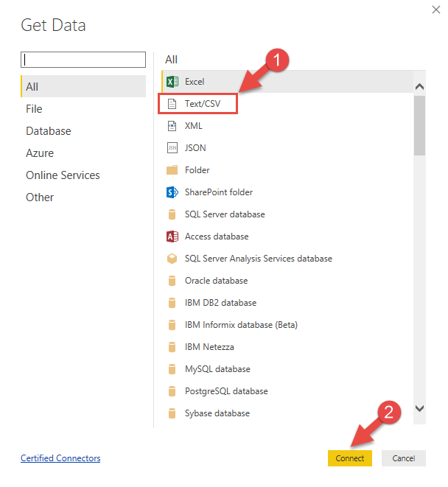Select the JSON file icon
Screen dimensions: 448x487
coord(172,148)
